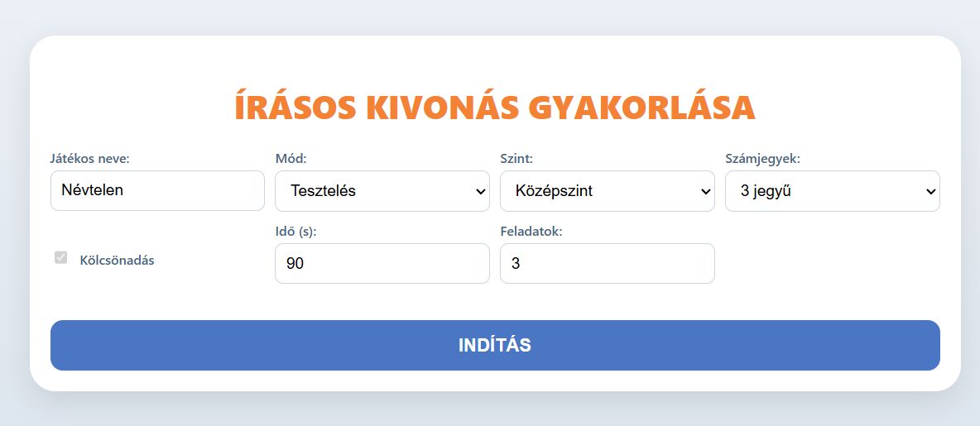Click the Névtelen text in name box
Screen dimensions: 980x426
pos(92,191)
